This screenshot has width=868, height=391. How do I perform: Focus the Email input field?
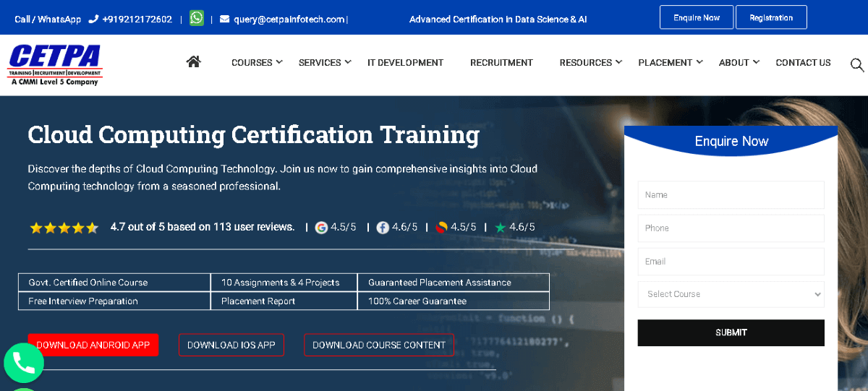(731, 262)
